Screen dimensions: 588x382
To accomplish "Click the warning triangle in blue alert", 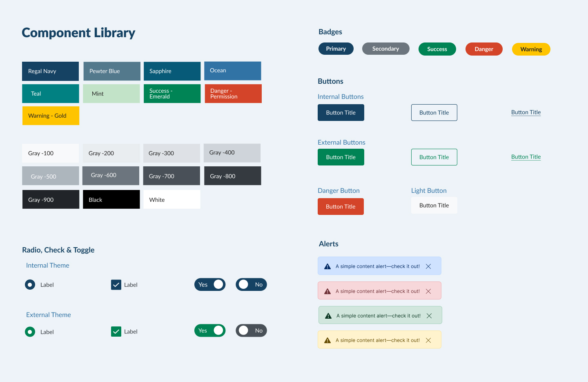I will click(x=327, y=266).
